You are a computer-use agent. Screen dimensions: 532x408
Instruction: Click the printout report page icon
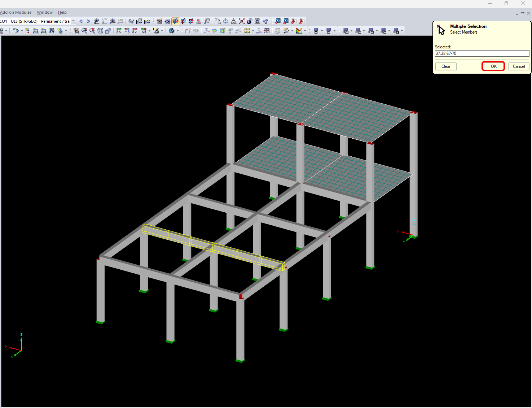(x=277, y=31)
